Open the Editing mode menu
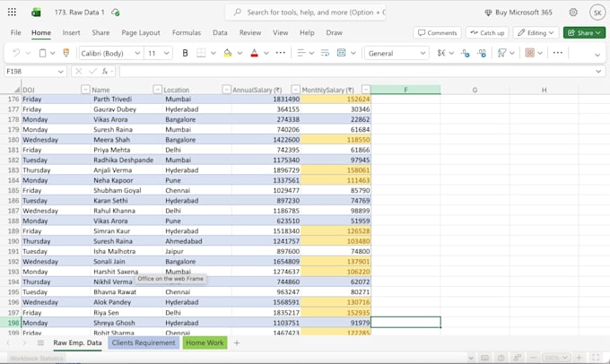610x364 pixels. pyautogui.click(x=536, y=32)
